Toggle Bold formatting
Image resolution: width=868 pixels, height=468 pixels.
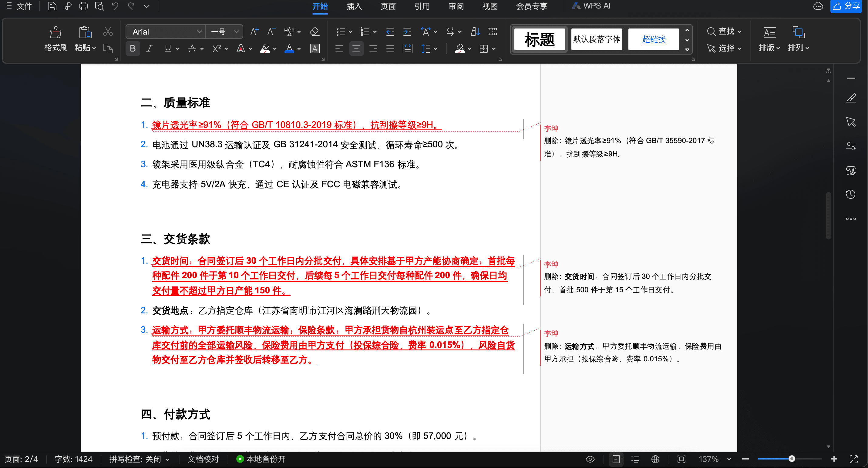click(x=133, y=48)
